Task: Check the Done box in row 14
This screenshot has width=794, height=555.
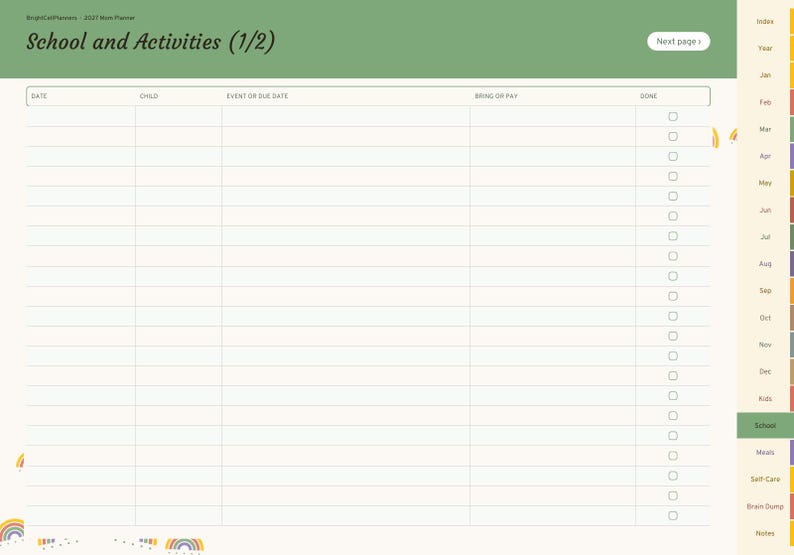Action: [673, 376]
